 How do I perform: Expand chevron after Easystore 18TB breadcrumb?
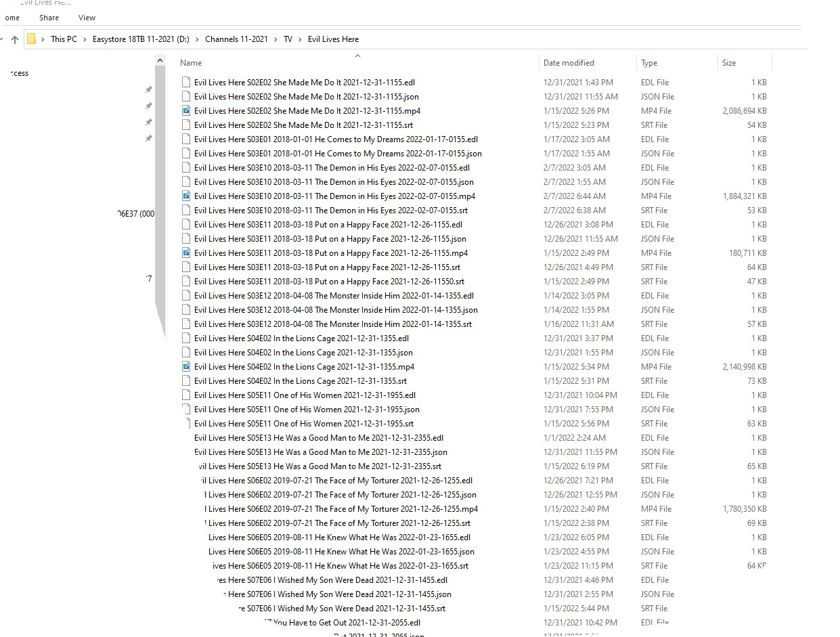click(197, 39)
